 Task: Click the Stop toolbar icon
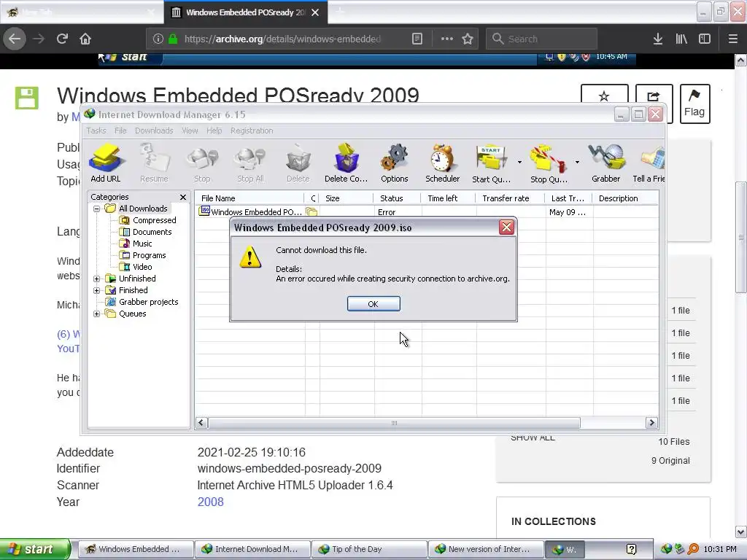tap(202, 163)
